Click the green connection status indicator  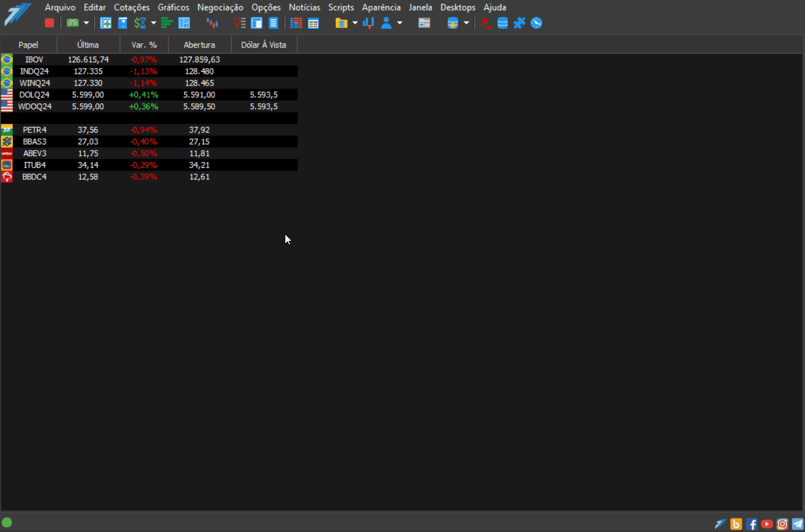(x=7, y=523)
